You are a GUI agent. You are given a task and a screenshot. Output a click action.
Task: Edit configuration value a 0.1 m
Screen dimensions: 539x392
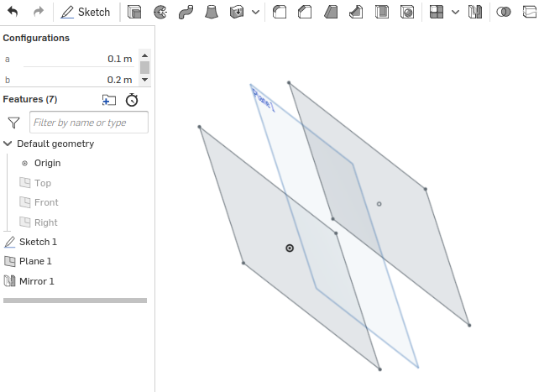click(78, 59)
